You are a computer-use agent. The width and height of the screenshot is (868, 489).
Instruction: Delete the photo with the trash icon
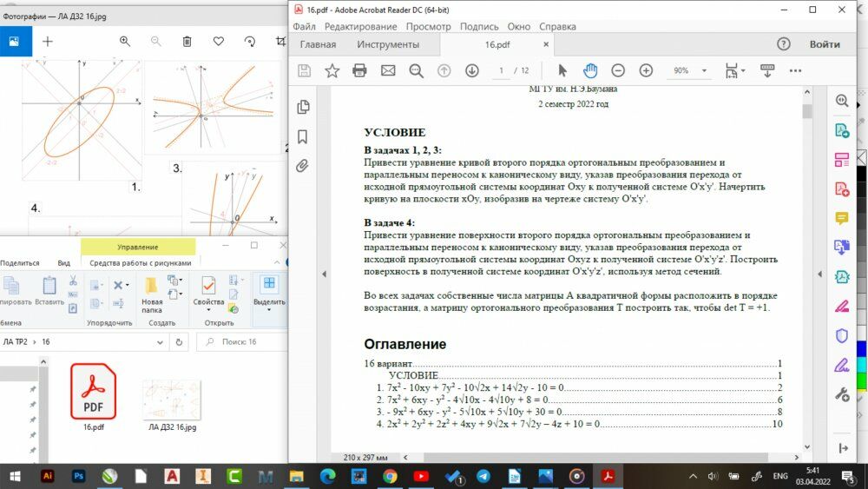click(x=187, y=41)
